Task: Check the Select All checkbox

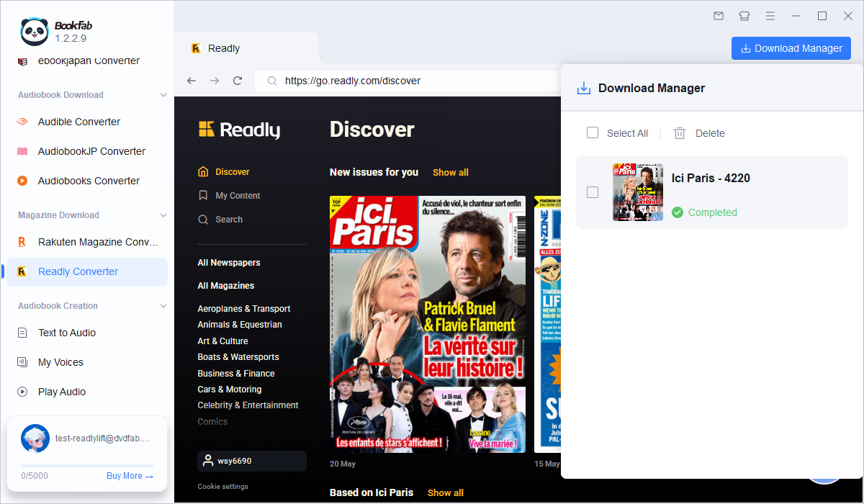Action: 593,132
